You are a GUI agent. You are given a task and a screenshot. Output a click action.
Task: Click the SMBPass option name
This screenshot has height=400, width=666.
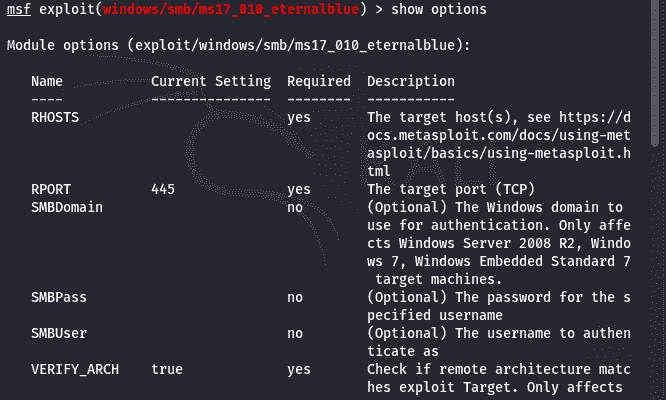tap(59, 297)
